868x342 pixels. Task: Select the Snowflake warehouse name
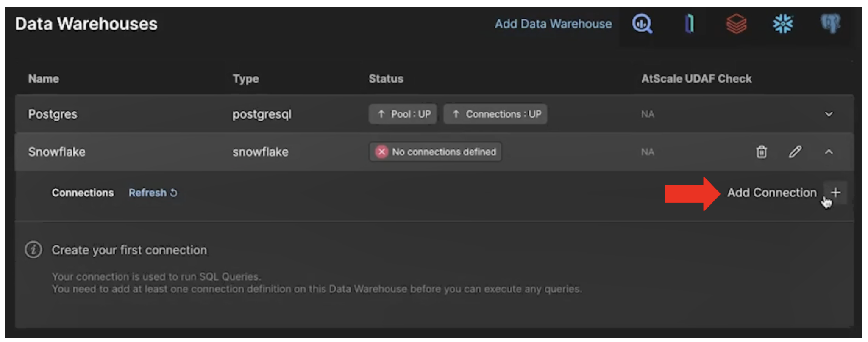tap(56, 152)
